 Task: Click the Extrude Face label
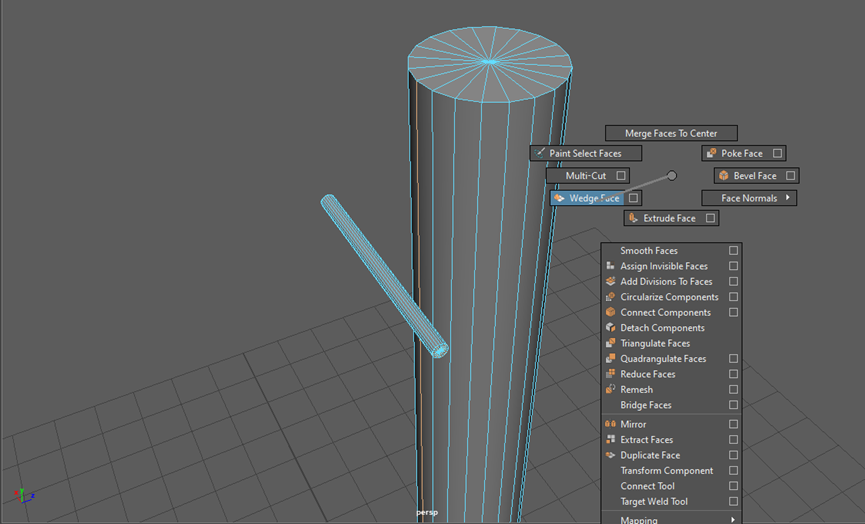[669, 218]
